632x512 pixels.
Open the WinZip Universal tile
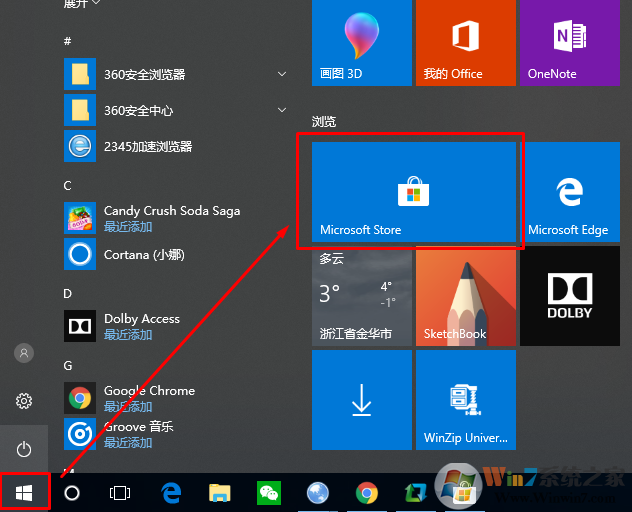[x=464, y=399]
